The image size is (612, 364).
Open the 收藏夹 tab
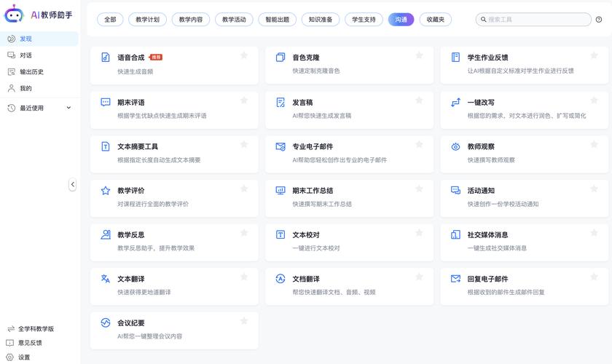[436, 20]
